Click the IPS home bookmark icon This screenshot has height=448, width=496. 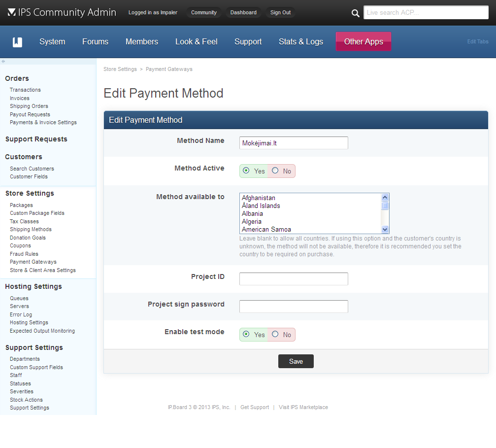(17, 42)
